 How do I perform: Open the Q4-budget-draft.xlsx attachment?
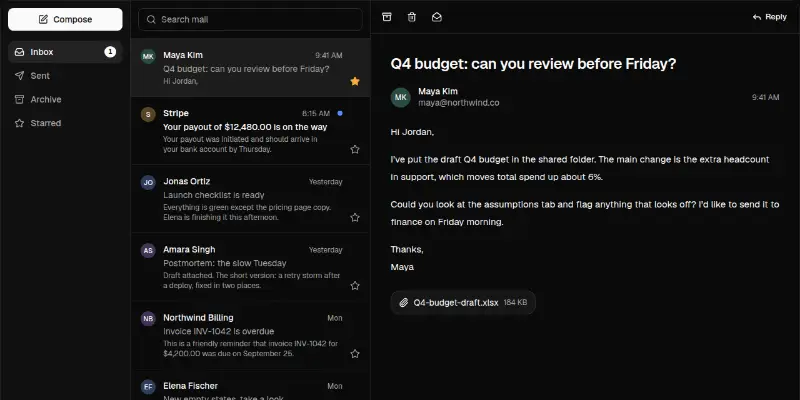point(463,303)
